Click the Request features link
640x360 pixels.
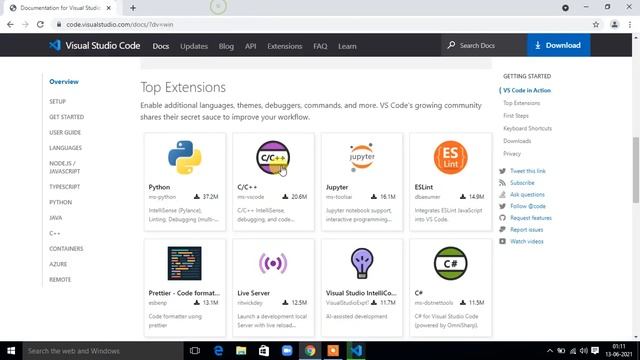[531, 218]
